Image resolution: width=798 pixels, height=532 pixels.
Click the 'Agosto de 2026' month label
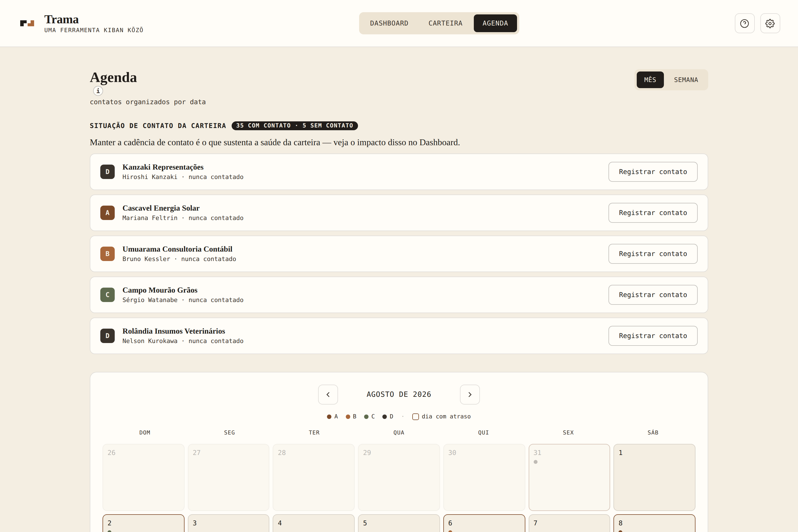(x=399, y=395)
